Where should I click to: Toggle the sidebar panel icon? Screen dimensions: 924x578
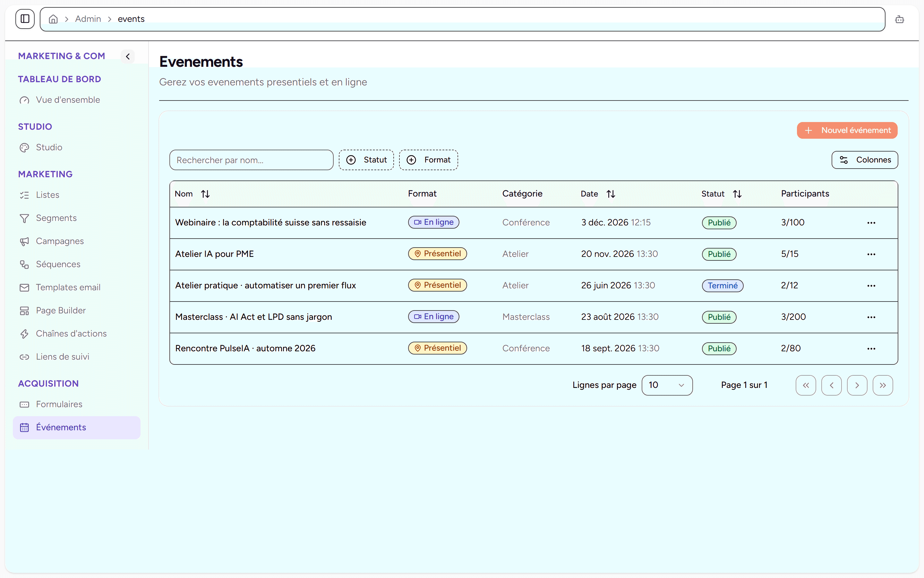click(25, 19)
